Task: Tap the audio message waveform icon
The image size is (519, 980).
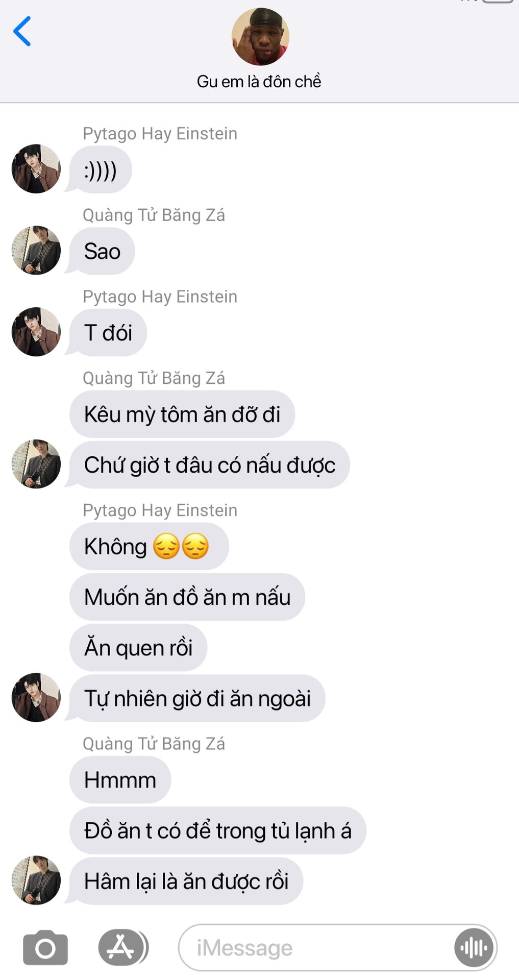Action: (474, 948)
